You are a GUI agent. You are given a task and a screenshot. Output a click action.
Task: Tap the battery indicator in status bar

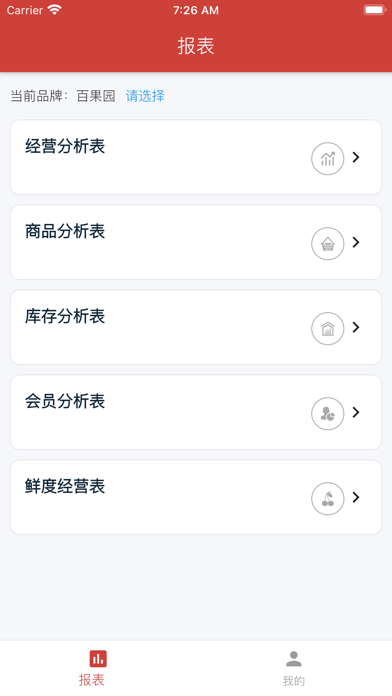click(374, 10)
